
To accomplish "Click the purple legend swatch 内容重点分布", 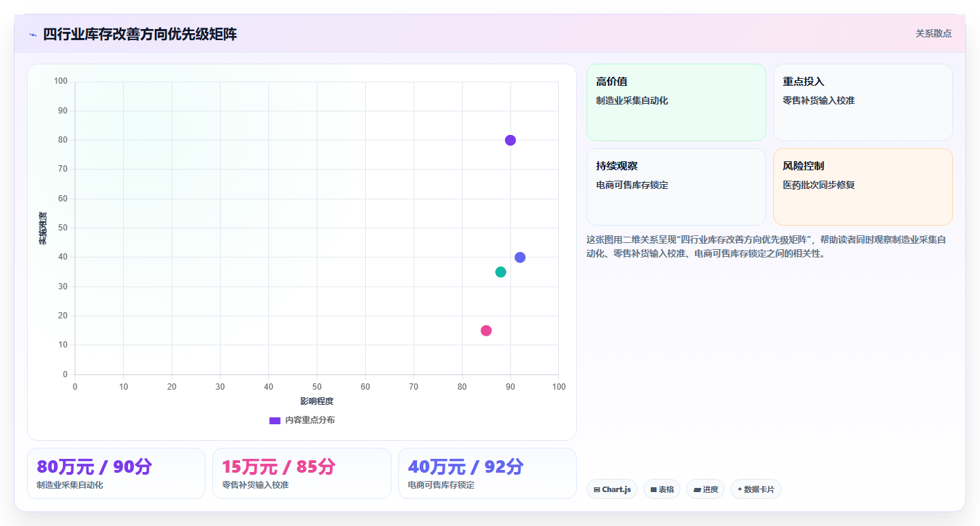I will click(275, 420).
